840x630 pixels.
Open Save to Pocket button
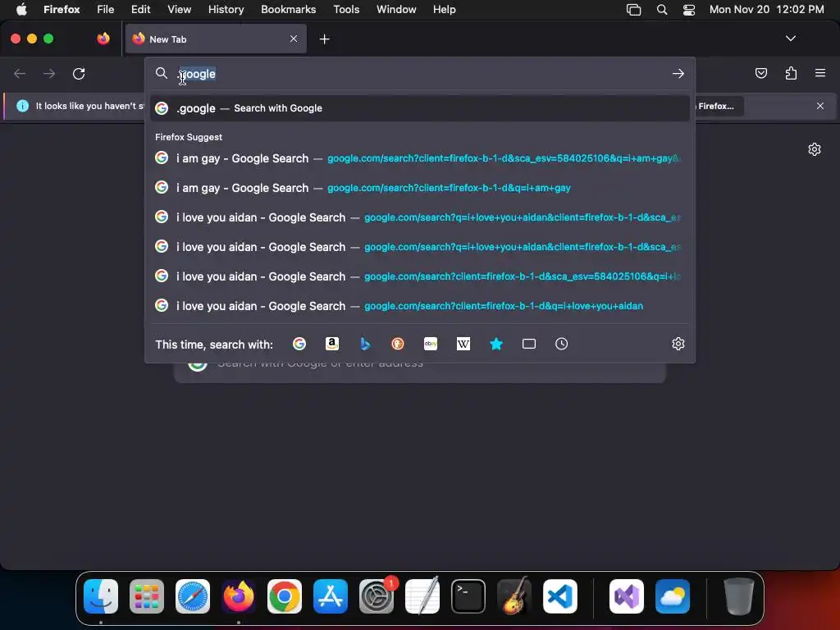760,73
